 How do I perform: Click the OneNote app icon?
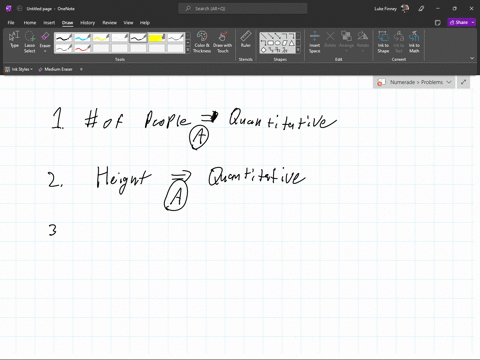(x=8, y=9)
